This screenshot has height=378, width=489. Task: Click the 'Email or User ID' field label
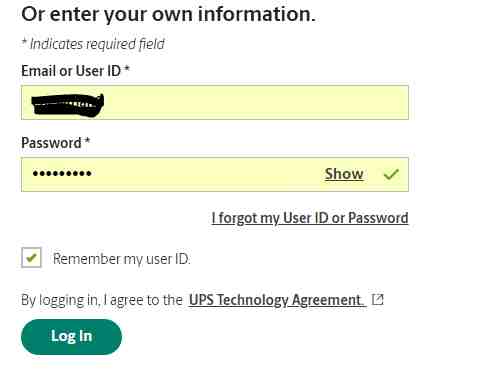tap(71, 71)
